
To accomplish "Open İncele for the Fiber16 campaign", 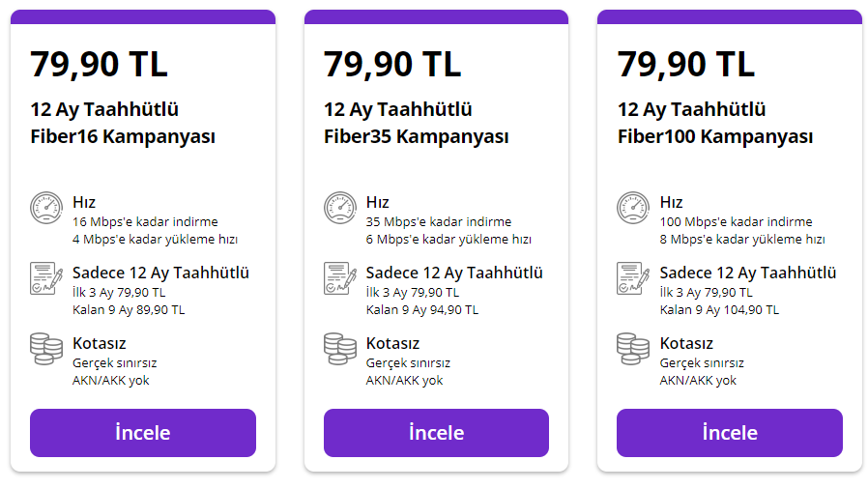I will coord(143,433).
